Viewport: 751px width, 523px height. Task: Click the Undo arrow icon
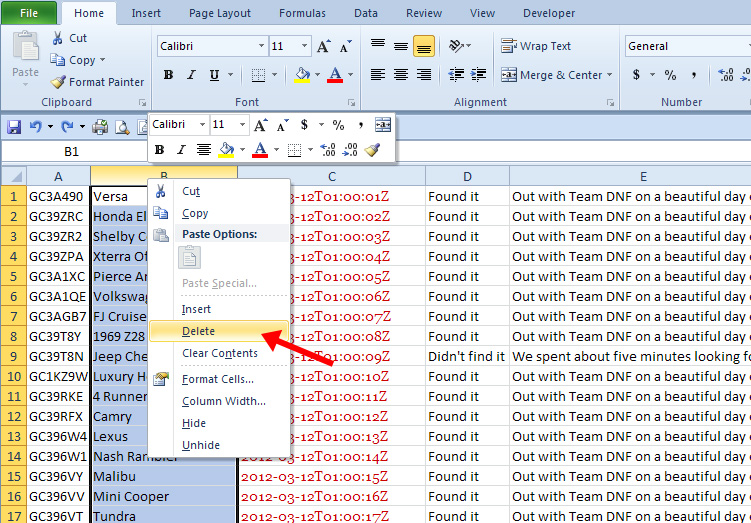35,126
